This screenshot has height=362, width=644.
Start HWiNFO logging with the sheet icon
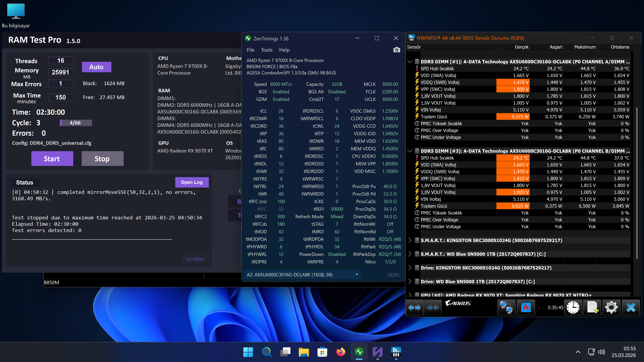pyautogui.click(x=592, y=308)
